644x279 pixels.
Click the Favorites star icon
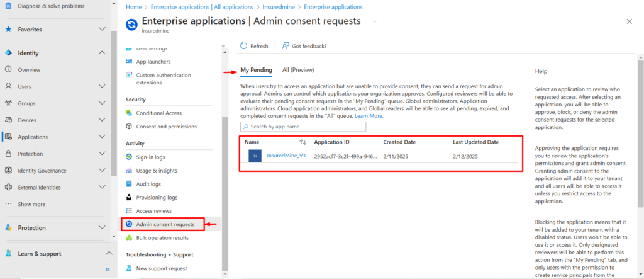[x=8, y=30]
